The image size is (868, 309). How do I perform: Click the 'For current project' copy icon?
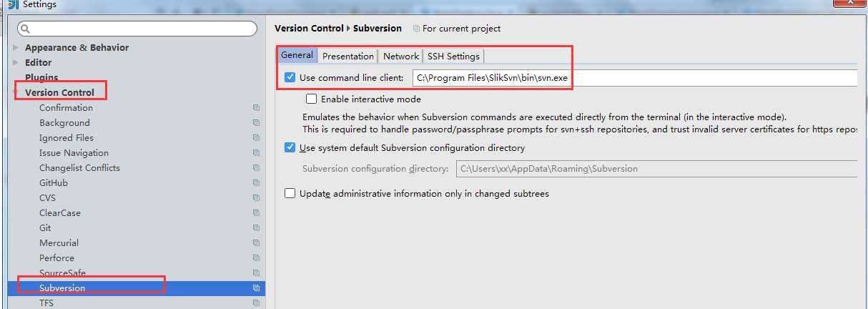pyautogui.click(x=417, y=29)
